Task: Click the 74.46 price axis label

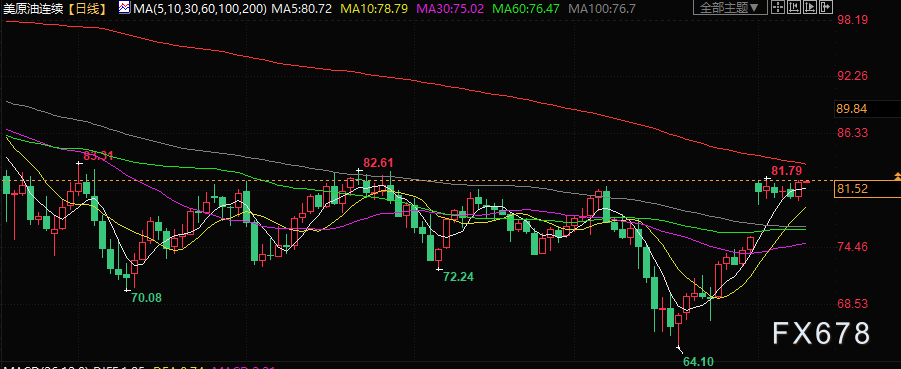Action: click(x=852, y=247)
